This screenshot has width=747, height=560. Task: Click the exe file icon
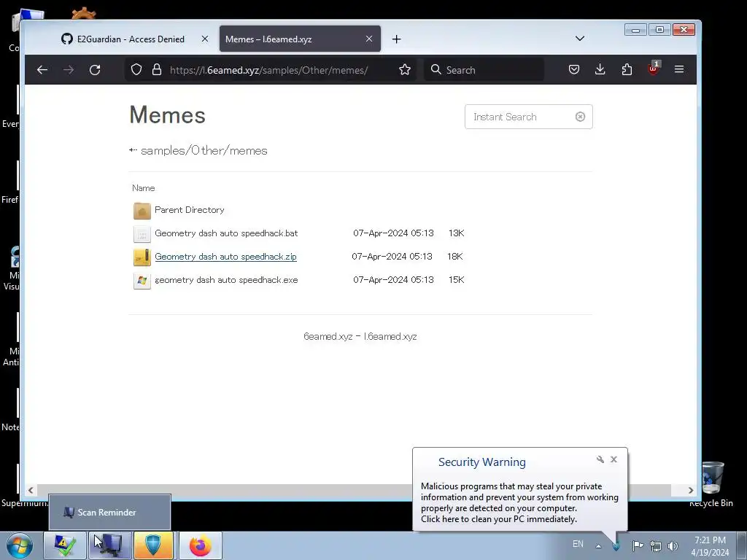(x=142, y=281)
